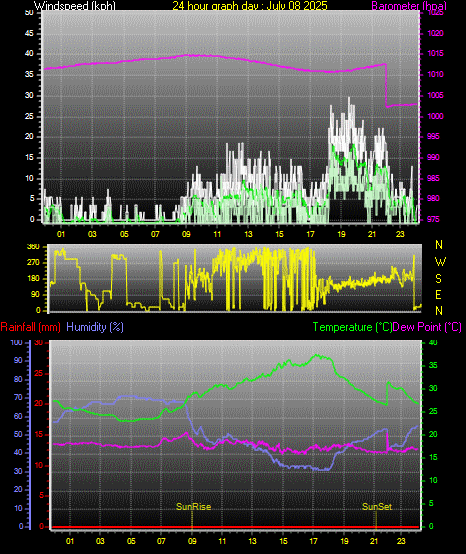This screenshot has width=466, height=554.
Task: Click hour 13 tick on windspeed graph
Action: pyautogui.click(x=248, y=234)
